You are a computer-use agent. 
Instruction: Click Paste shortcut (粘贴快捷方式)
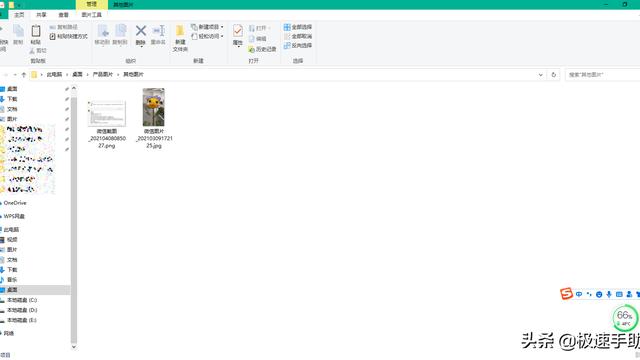tap(69, 36)
